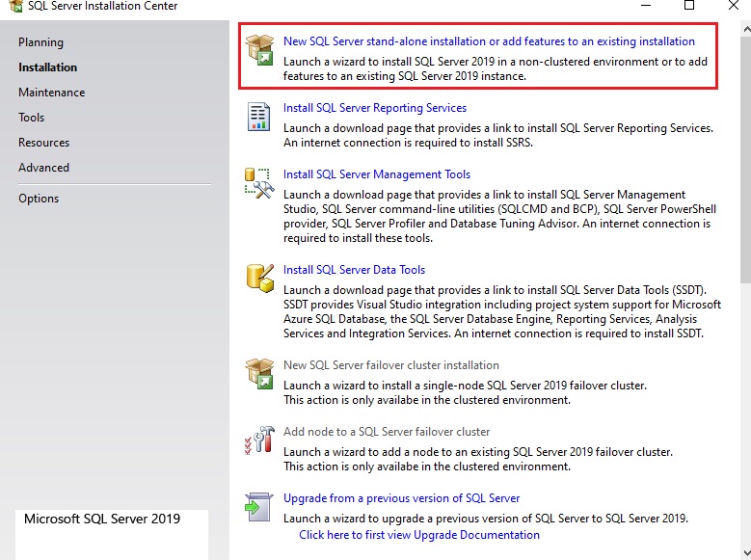751x560 pixels.
Task: Open the Advanced section
Action: (43, 167)
